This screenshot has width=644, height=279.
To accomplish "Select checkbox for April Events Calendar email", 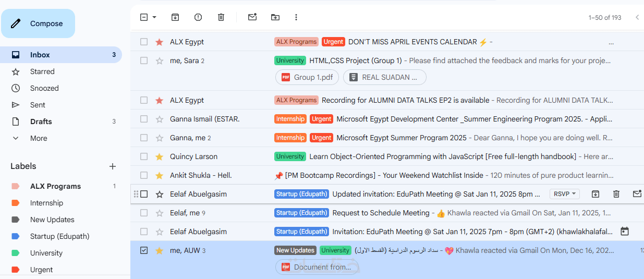I will pyautogui.click(x=144, y=42).
